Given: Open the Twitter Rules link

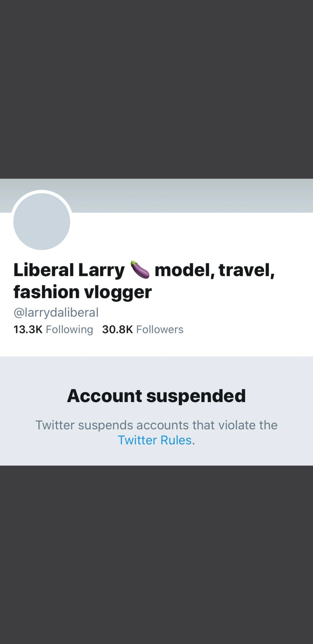Looking at the screenshot, I should pos(155,440).
